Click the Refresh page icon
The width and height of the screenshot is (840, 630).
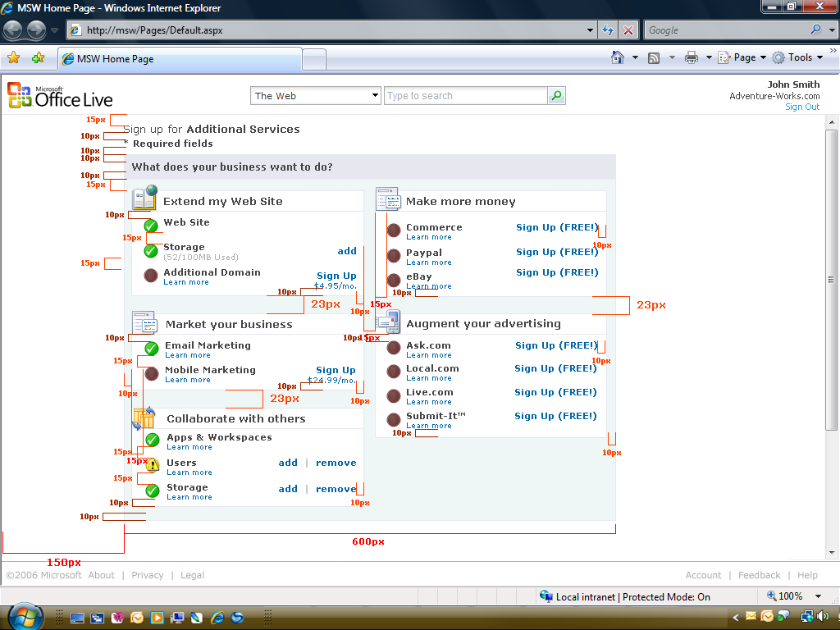[x=608, y=30]
